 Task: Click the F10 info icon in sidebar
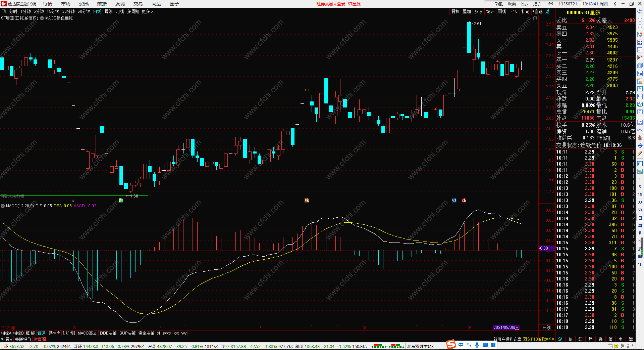640,73
